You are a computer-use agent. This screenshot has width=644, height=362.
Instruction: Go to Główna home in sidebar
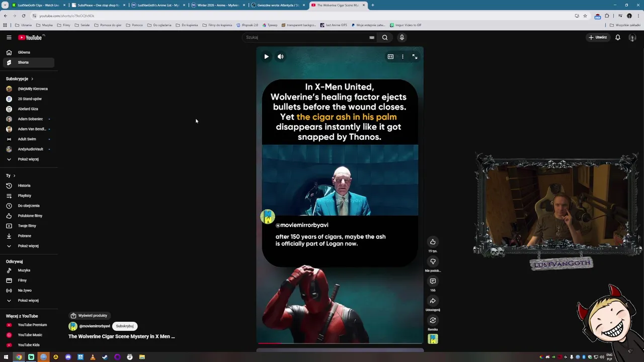(x=28, y=52)
